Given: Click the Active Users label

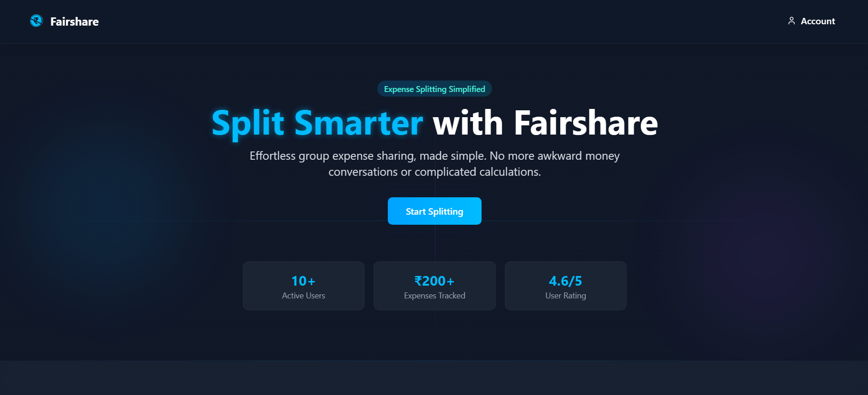Looking at the screenshot, I should pyautogui.click(x=303, y=296).
